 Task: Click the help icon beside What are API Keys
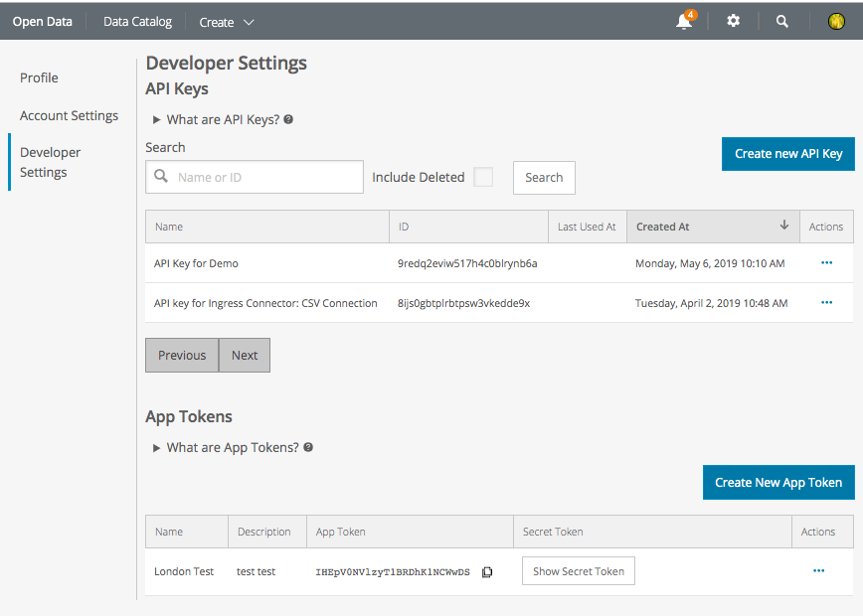pos(288,119)
